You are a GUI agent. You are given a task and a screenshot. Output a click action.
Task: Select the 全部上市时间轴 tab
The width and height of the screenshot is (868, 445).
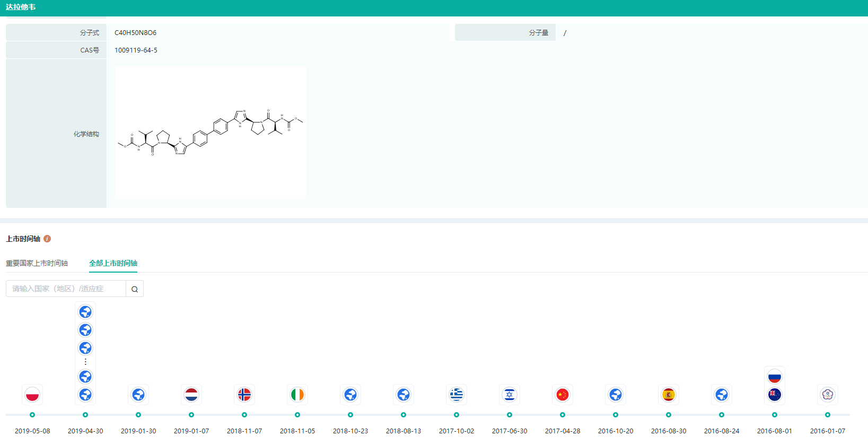[x=113, y=263]
